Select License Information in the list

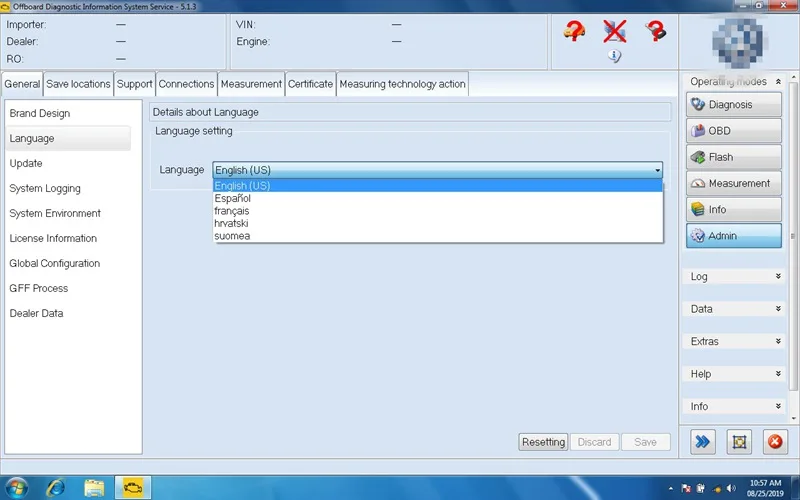(x=68, y=238)
